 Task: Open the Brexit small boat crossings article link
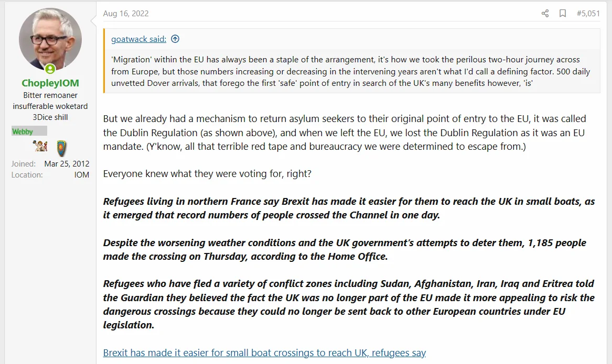[264, 352]
